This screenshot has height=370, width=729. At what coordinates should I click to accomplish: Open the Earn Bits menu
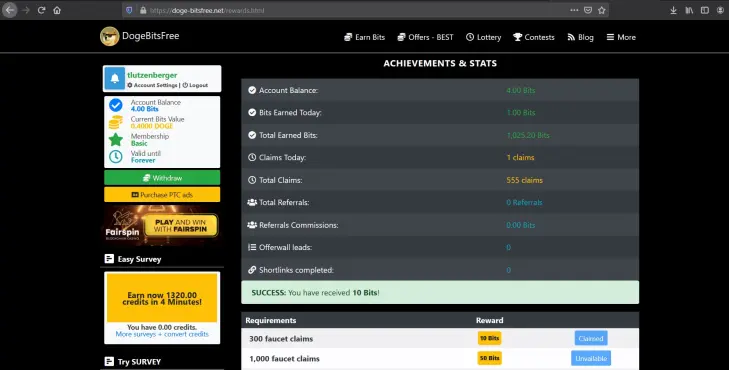click(x=364, y=37)
